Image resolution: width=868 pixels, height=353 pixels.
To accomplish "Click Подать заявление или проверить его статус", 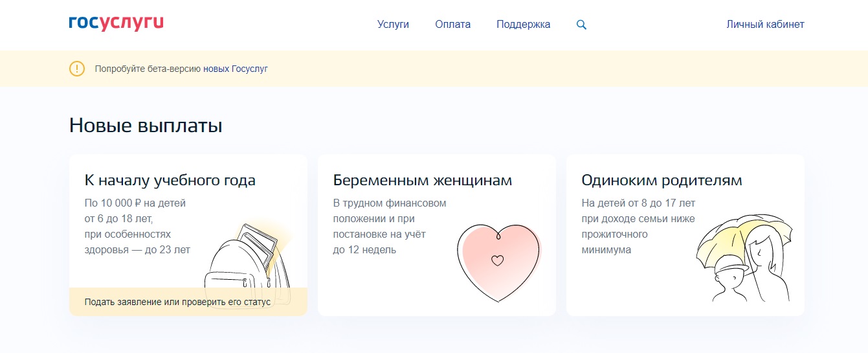I will tap(177, 302).
